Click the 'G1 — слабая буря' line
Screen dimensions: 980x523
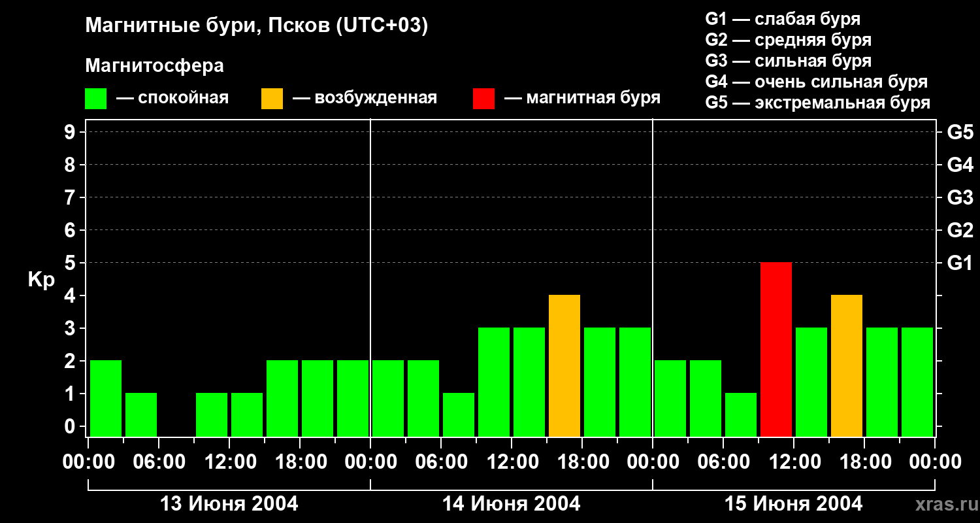tap(783, 19)
